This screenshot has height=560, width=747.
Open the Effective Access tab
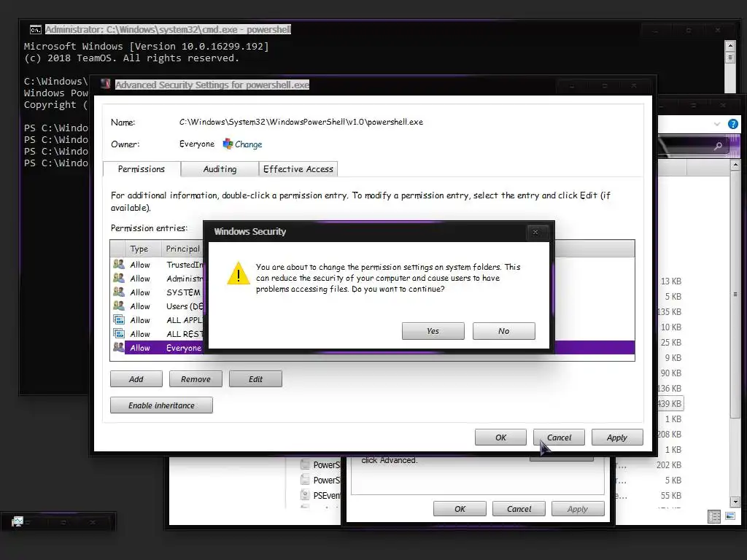pyautogui.click(x=298, y=169)
